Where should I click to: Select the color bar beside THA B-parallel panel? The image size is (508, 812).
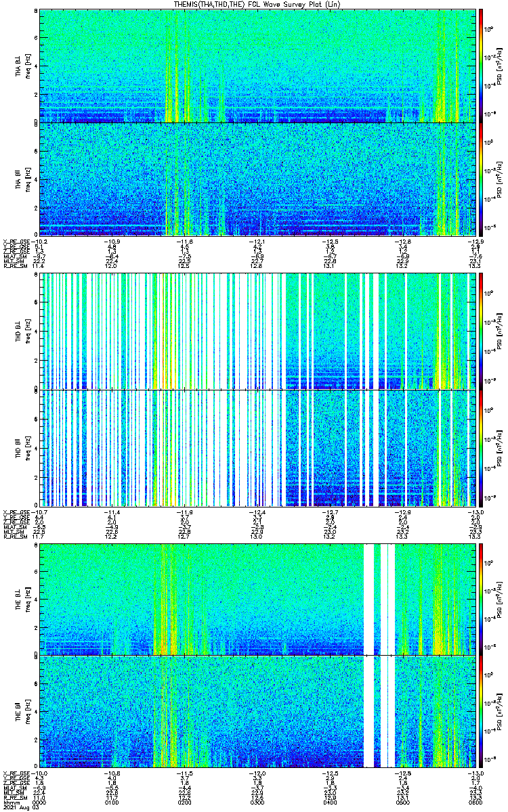point(481,179)
